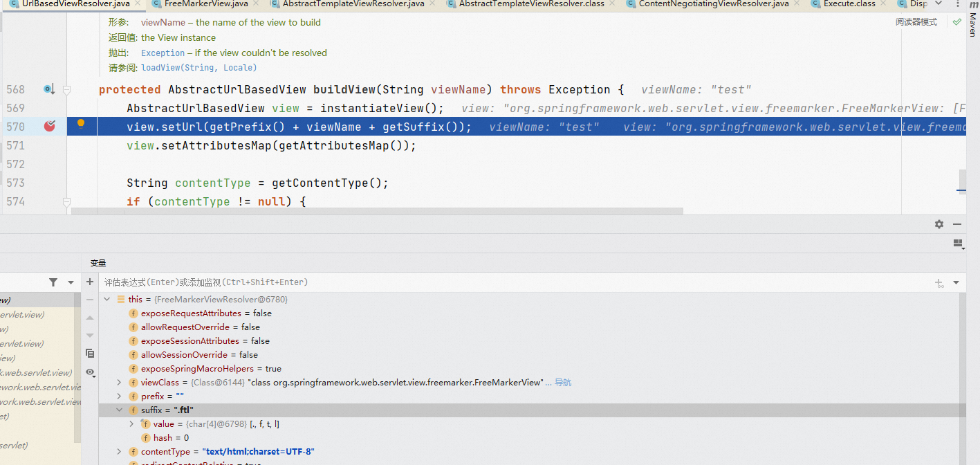Screen dimensions: 980x465
Task: Close the Execute.class tab
Action: (882, 4)
